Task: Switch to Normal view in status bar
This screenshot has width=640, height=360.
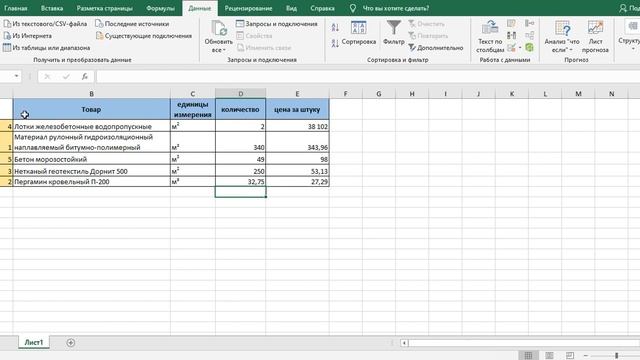Action: (528, 356)
